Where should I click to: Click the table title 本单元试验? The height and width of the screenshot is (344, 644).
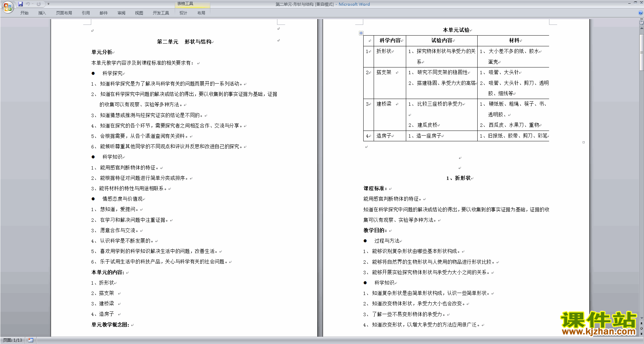point(456,30)
